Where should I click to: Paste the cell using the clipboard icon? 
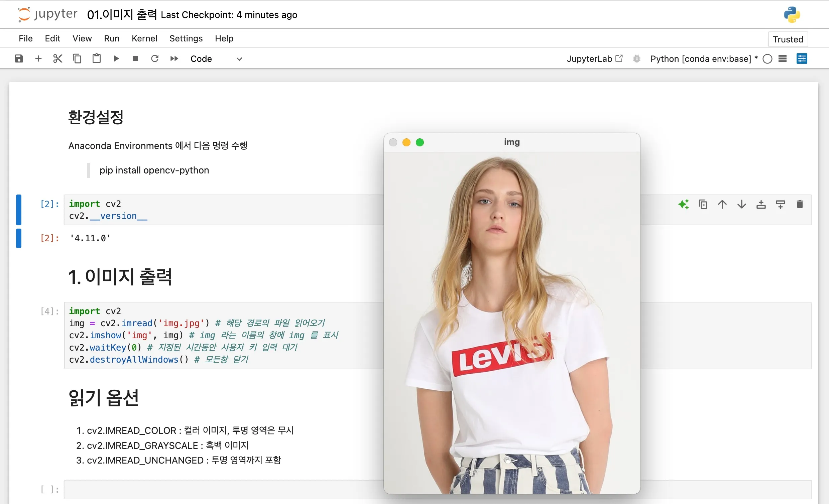coord(97,58)
